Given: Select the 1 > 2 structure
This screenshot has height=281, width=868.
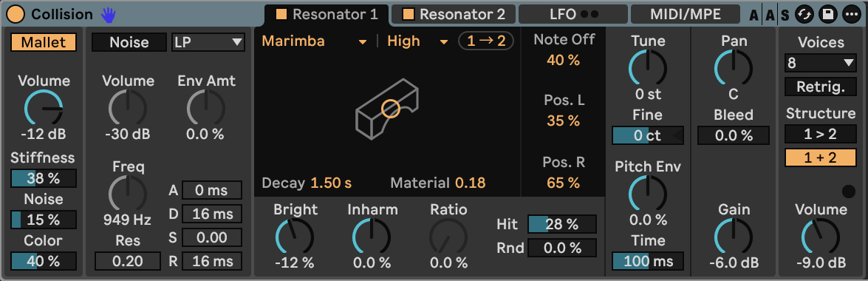Looking at the screenshot, I should (x=821, y=134).
